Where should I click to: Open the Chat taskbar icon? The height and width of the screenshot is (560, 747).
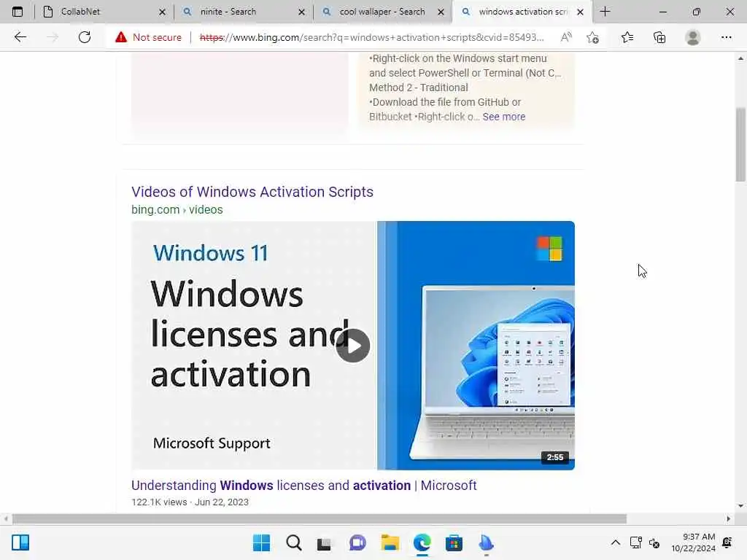tap(357, 542)
